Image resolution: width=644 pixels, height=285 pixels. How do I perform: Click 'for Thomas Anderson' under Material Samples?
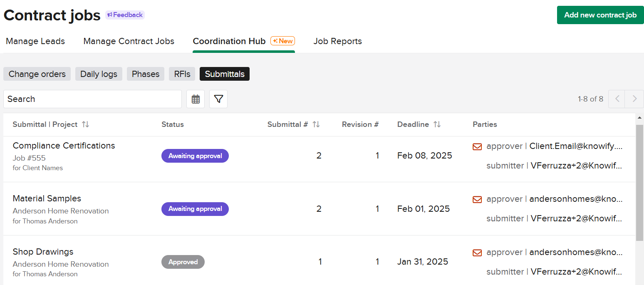(x=45, y=221)
